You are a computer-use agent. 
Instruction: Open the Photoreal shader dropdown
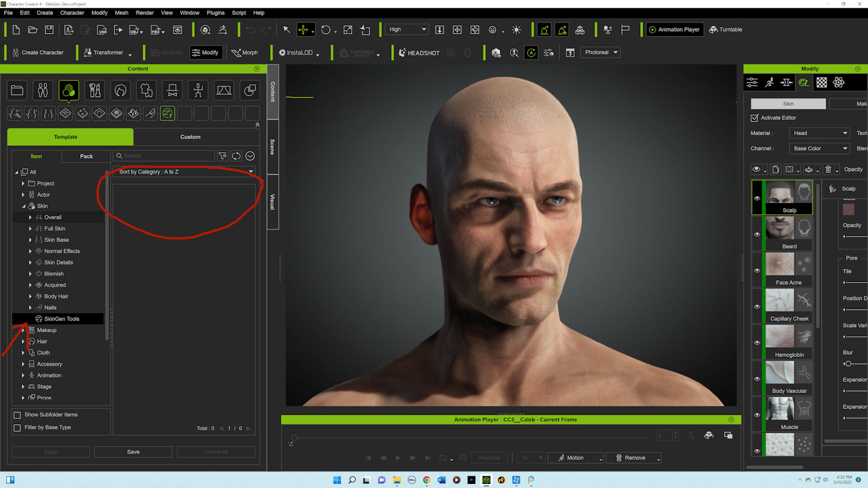point(600,53)
